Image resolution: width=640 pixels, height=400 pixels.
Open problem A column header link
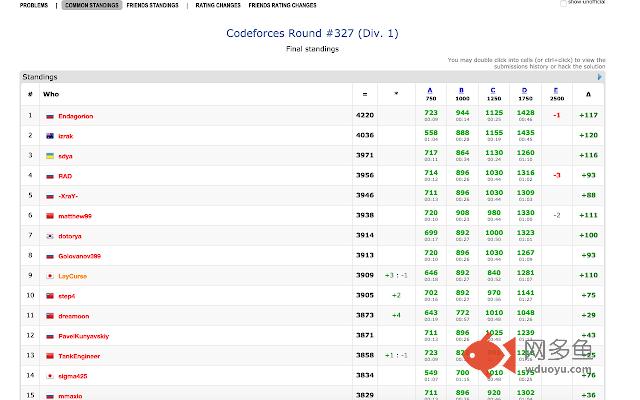(430, 90)
